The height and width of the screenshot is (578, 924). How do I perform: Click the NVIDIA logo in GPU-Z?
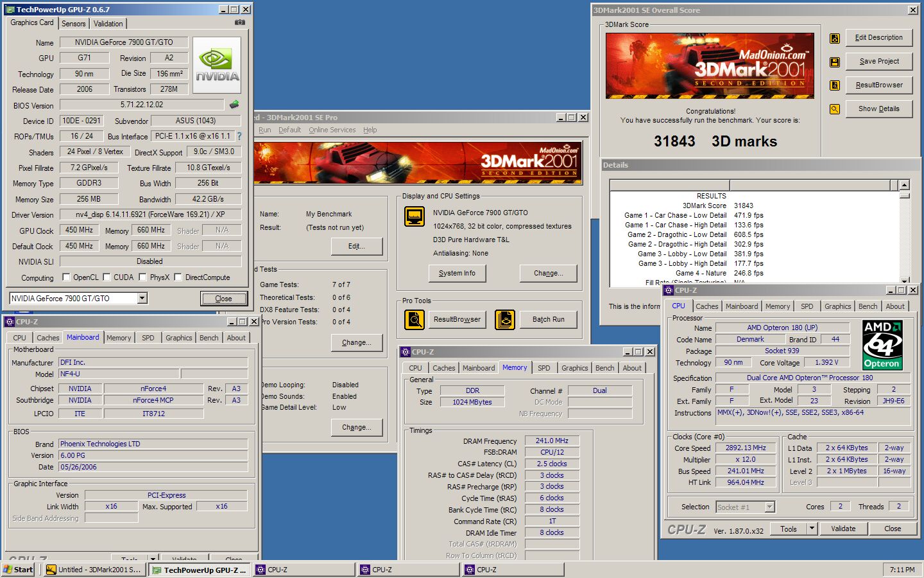tap(217, 65)
